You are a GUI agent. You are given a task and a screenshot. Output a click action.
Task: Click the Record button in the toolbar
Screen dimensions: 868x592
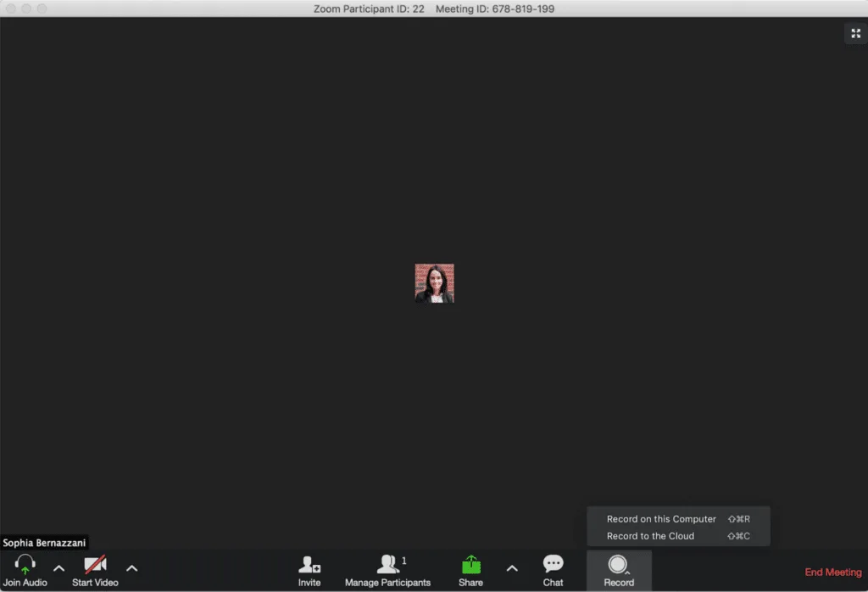point(619,566)
